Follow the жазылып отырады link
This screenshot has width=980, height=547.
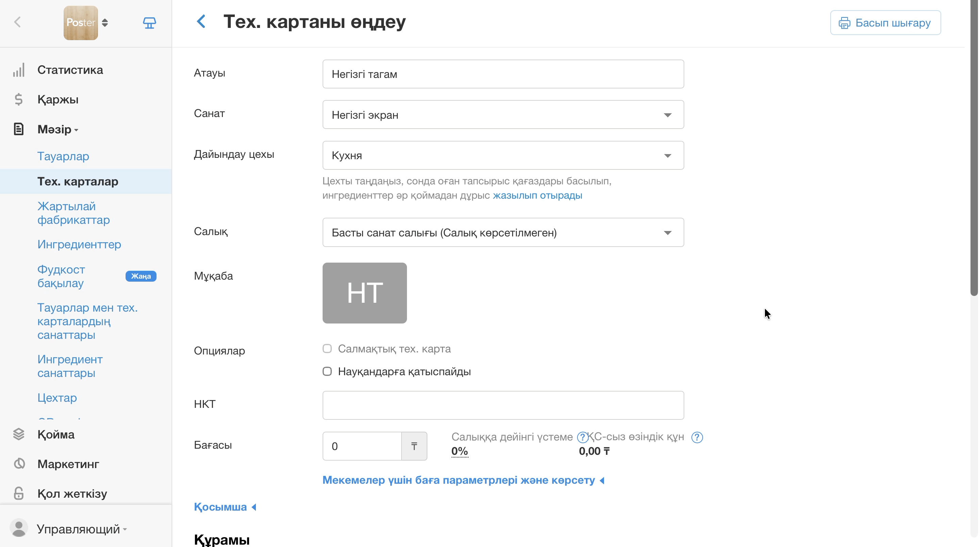537,196
